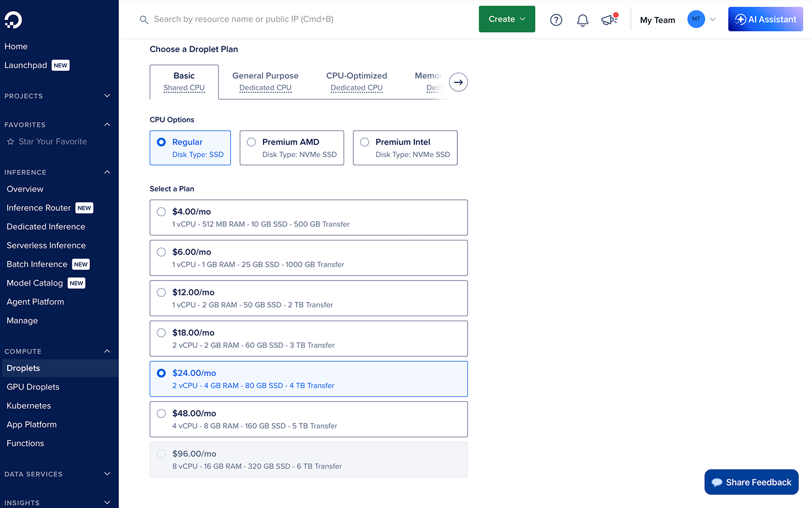This screenshot has width=812, height=508.
Task: Click the speech bubble icon in Share Feedback
Action: pos(717,483)
